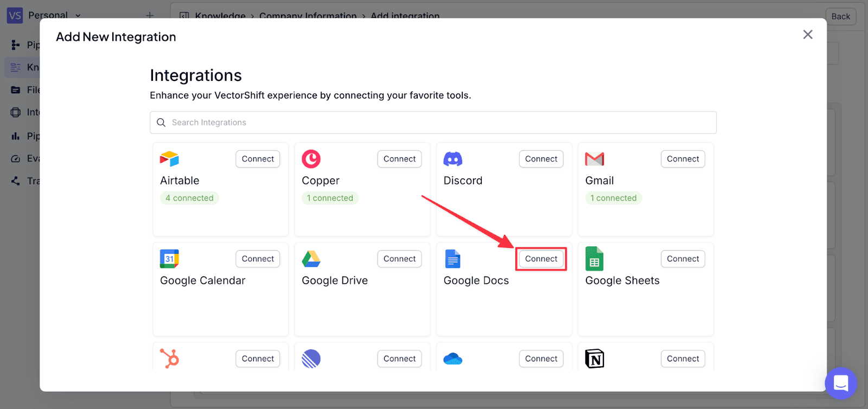
Task: Click Connect on the Notion card
Action: 682,359
